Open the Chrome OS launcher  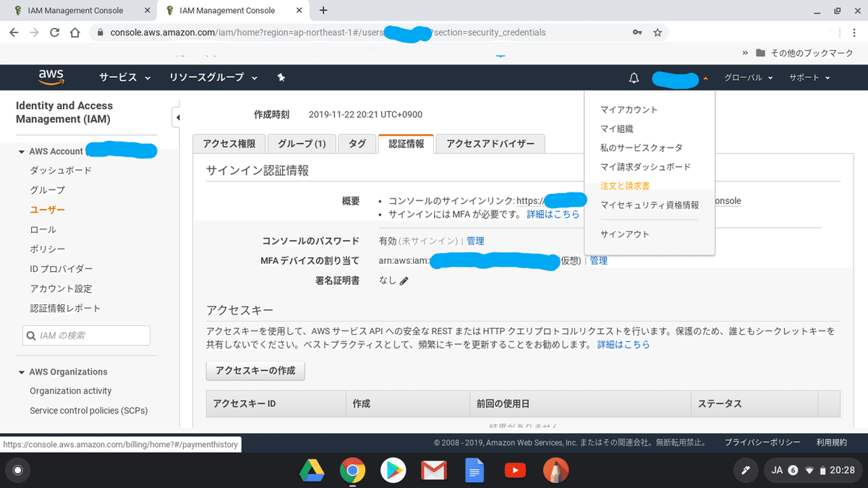(17, 470)
